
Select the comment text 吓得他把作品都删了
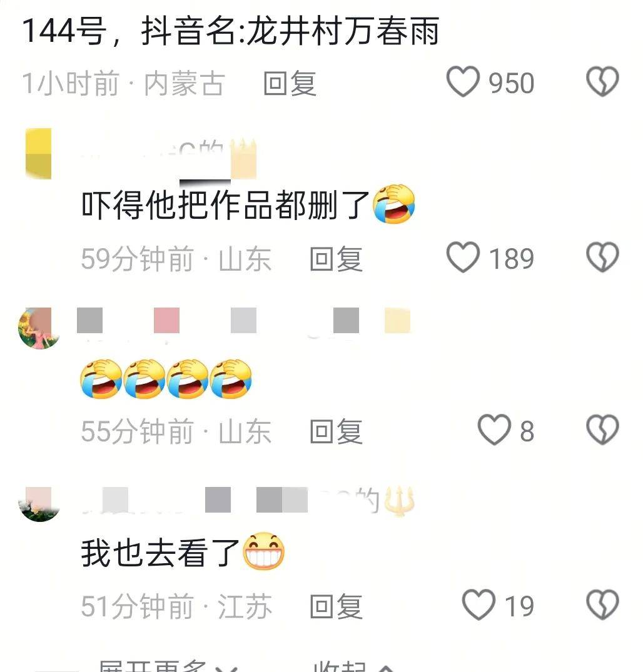[x=225, y=205]
